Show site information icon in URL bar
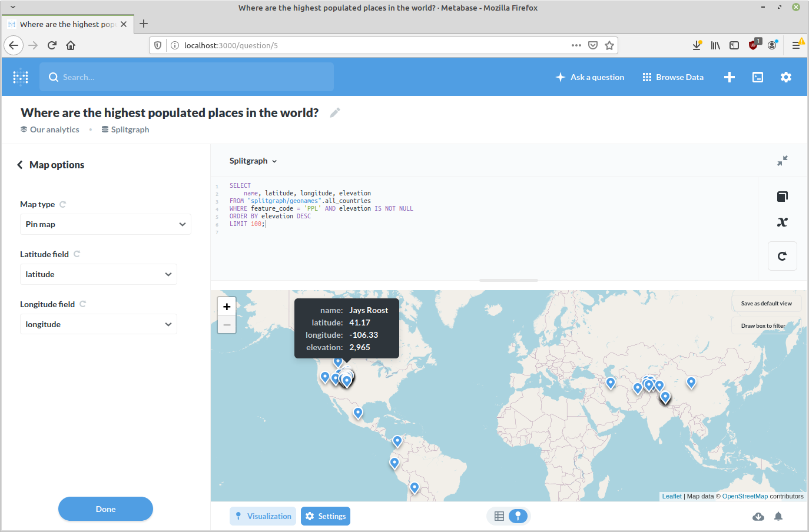Screen dimensions: 809x532 click(175, 45)
